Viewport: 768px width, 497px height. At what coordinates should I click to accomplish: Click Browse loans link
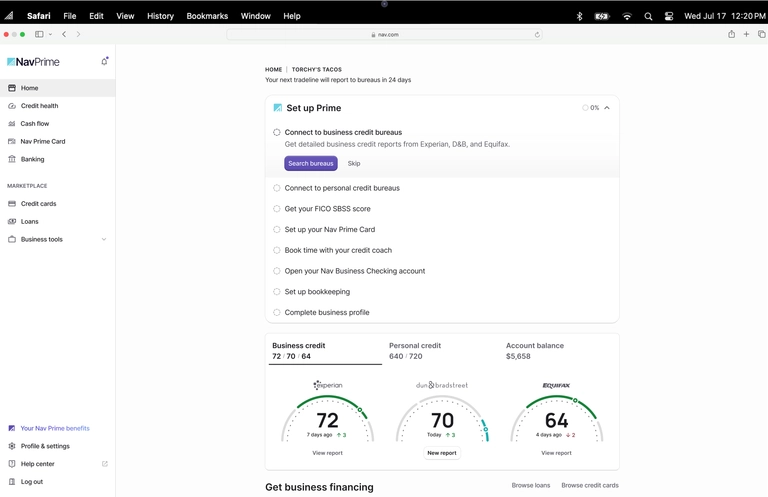[530, 485]
